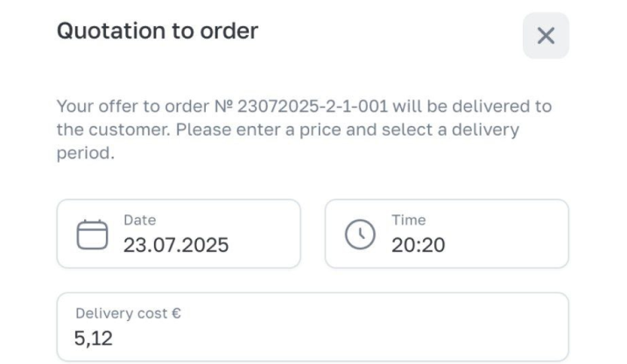Close the Quotation to order dialog
Image resolution: width=627 pixels, height=364 pixels.
(546, 36)
